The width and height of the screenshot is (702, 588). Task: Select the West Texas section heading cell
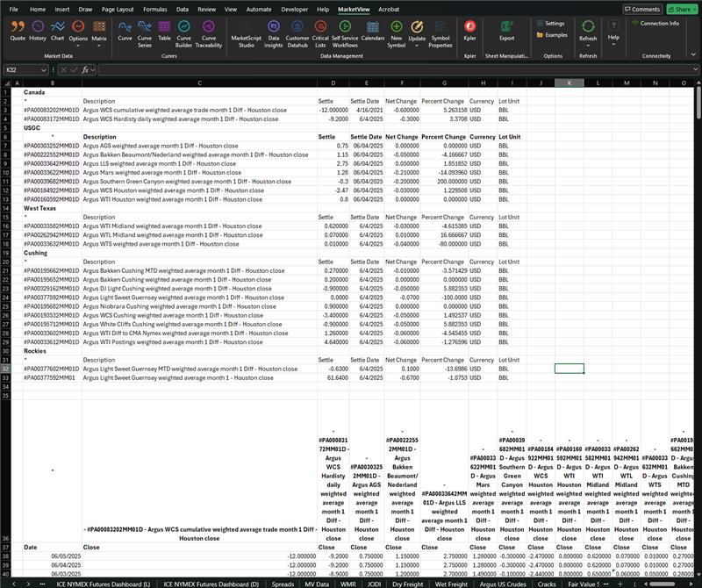[52, 208]
